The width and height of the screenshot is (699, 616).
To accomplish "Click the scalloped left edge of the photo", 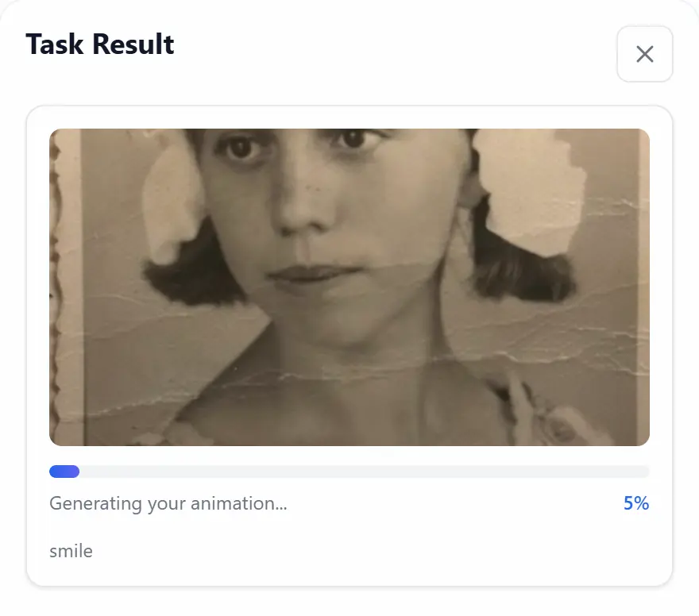I will tap(57, 286).
